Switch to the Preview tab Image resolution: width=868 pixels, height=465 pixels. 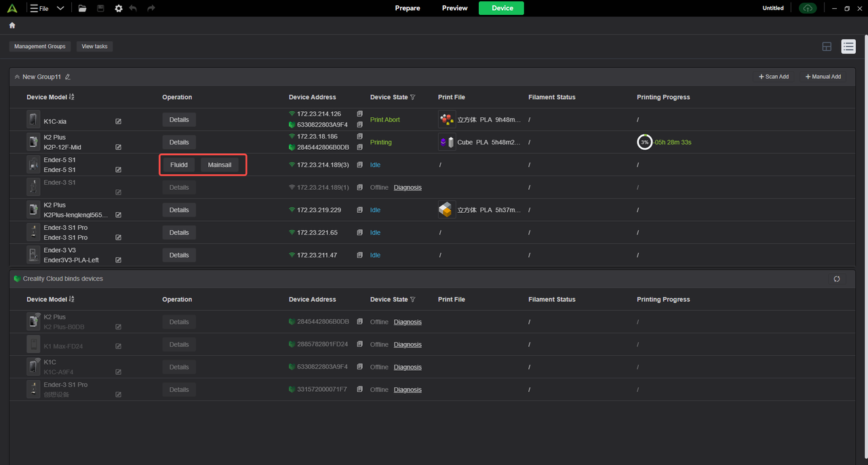pyautogui.click(x=455, y=8)
